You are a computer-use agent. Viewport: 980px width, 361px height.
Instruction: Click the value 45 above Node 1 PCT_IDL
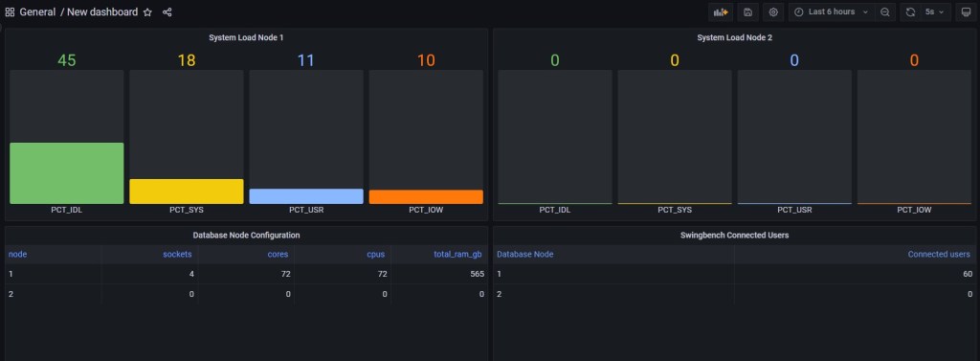tap(67, 60)
